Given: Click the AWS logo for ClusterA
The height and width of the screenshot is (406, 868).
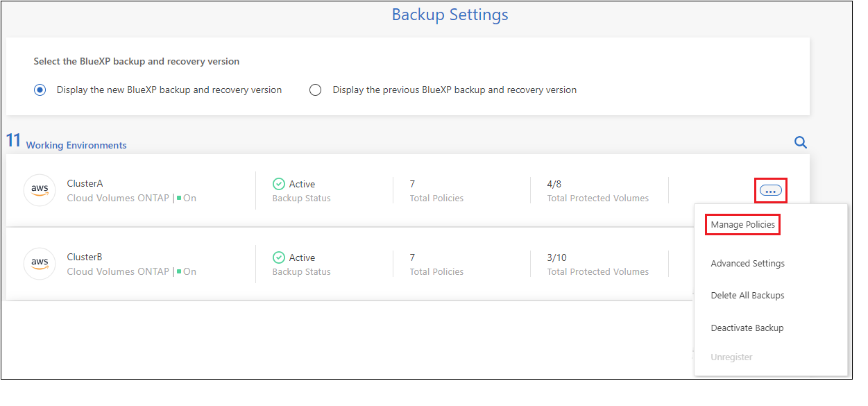Looking at the screenshot, I should click(x=40, y=190).
